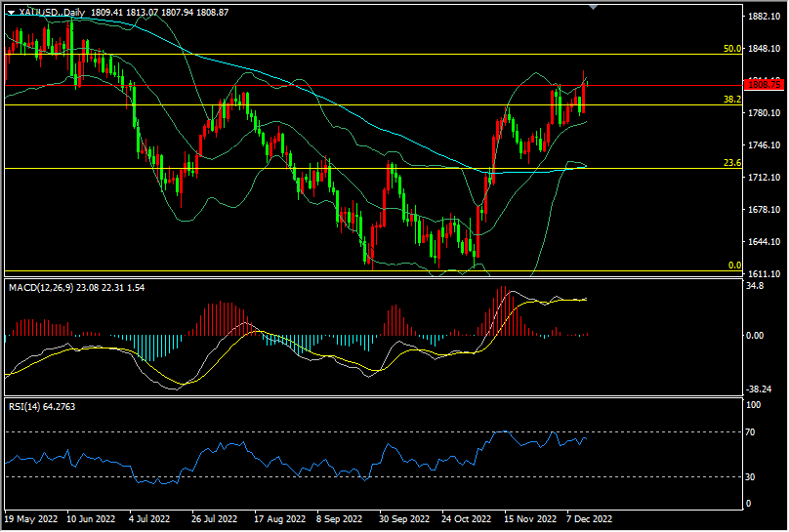Click the 0.0 Fibonacci level label
The image size is (789, 532).
735,265
